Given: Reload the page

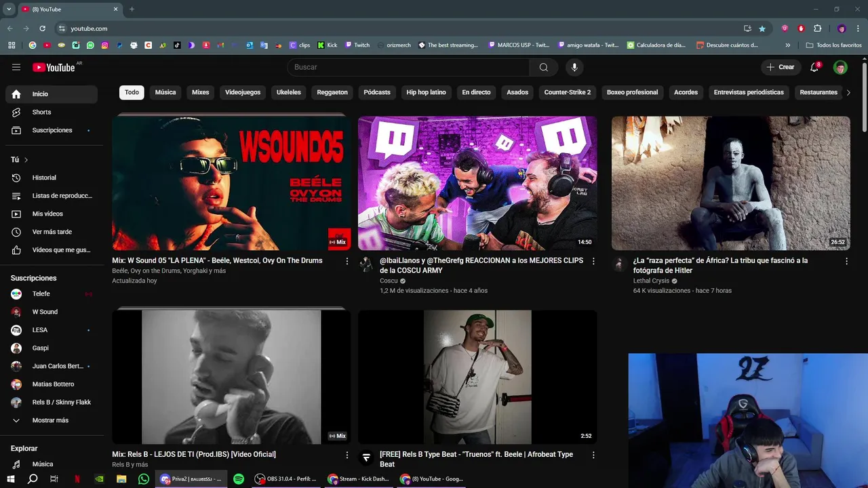Looking at the screenshot, I should pos(42,28).
